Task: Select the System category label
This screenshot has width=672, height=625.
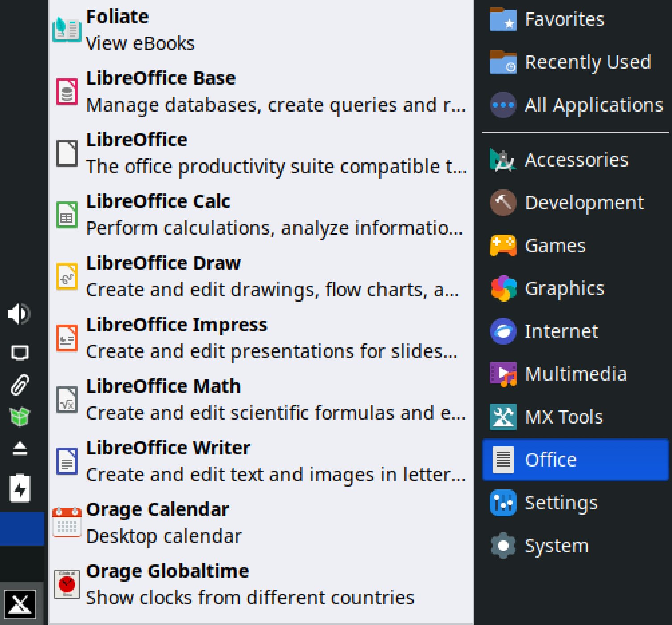Action: pos(556,546)
